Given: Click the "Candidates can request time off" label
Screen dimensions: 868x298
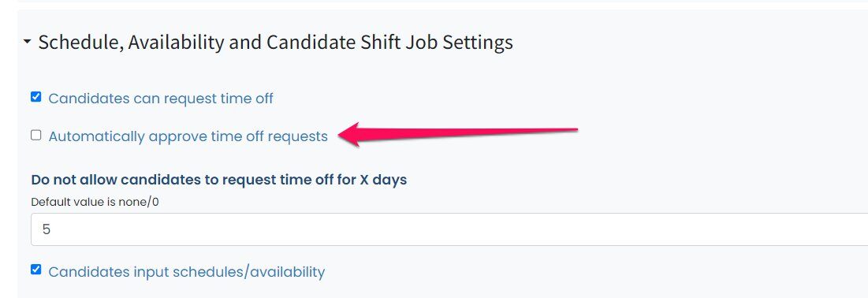Looking at the screenshot, I should (161, 99).
